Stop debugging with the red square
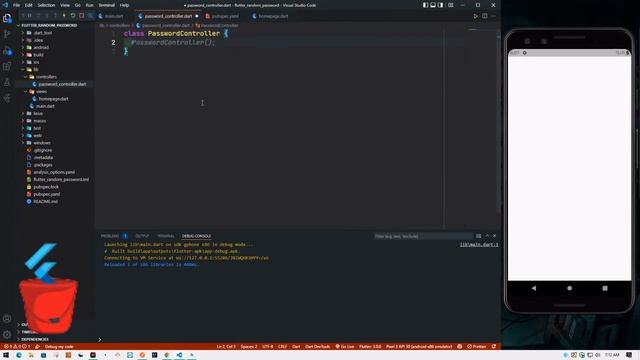Viewport: 640px width, 360px height. (x=82, y=16)
